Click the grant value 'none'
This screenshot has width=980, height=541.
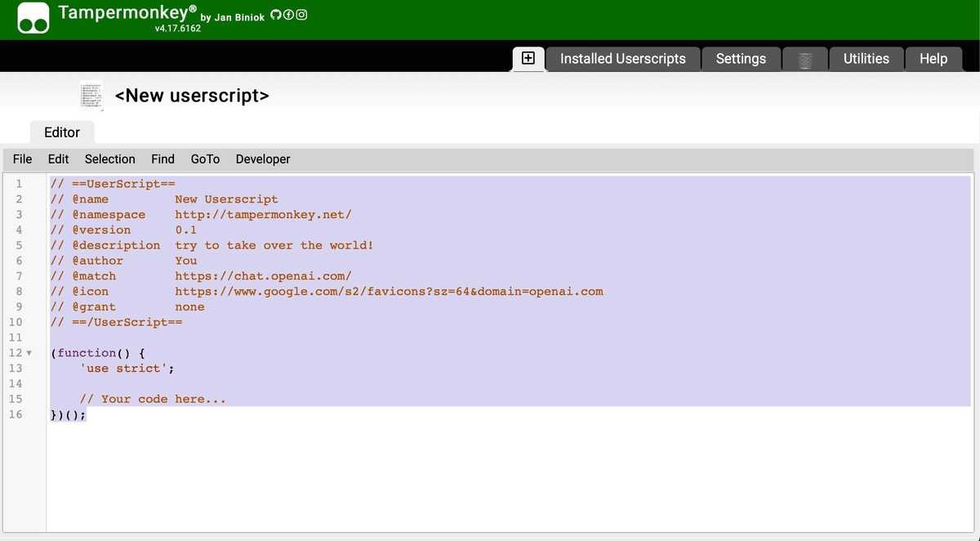click(x=189, y=307)
